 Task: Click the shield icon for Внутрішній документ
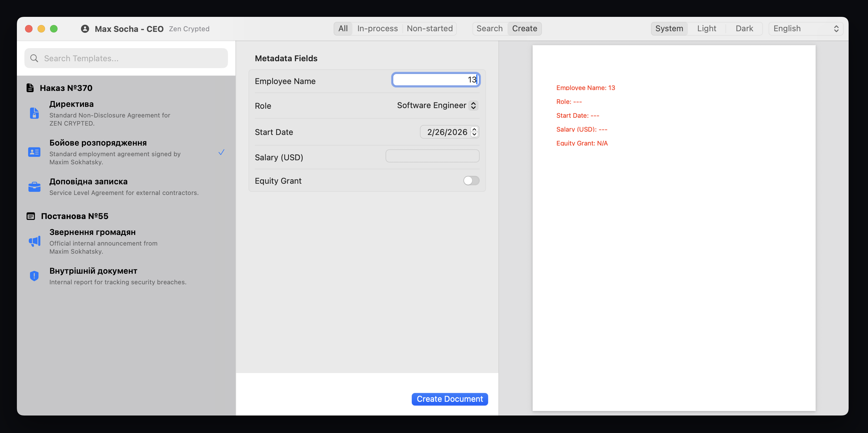pyautogui.click(x=34, y=276)
